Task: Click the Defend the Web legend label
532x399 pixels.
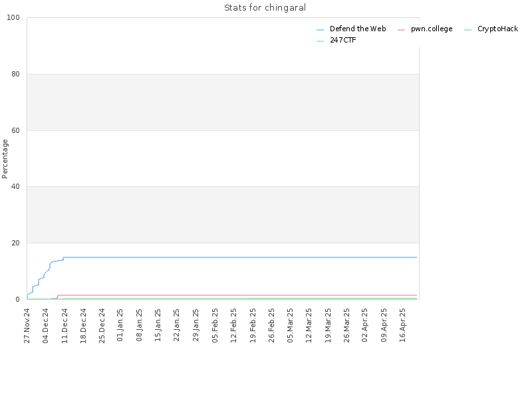Action: click(x=358, y=29)
